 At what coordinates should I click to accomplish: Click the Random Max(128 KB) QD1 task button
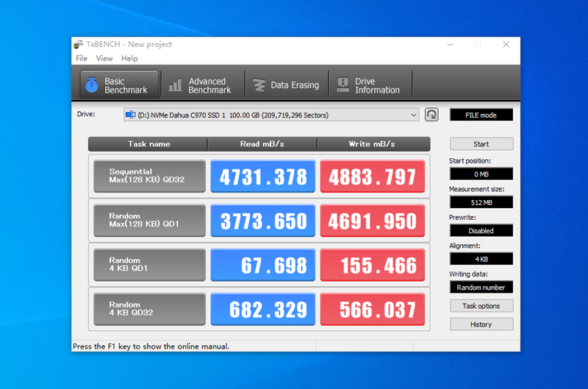(x=150, y=220)
